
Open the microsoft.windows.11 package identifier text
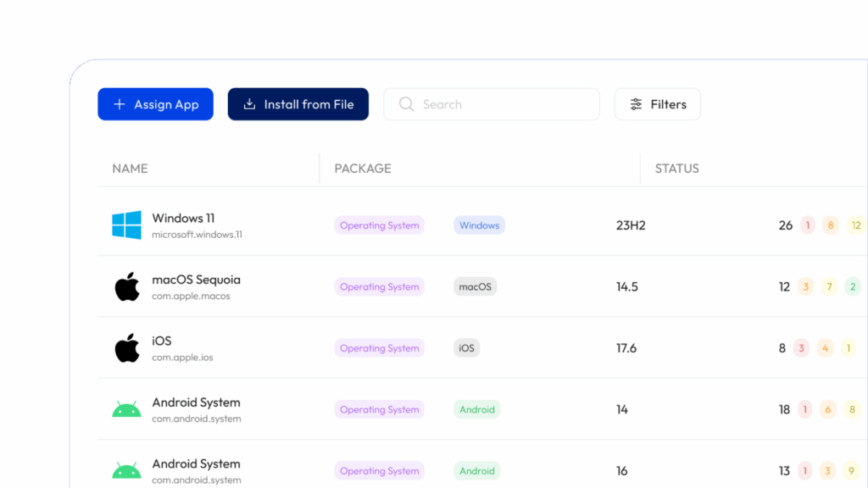tap(197, 235)
